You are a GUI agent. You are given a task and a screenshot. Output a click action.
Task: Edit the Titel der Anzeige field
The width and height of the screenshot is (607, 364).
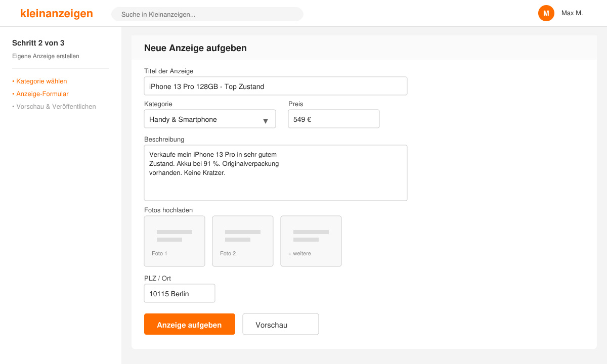[x=276, y=86]
